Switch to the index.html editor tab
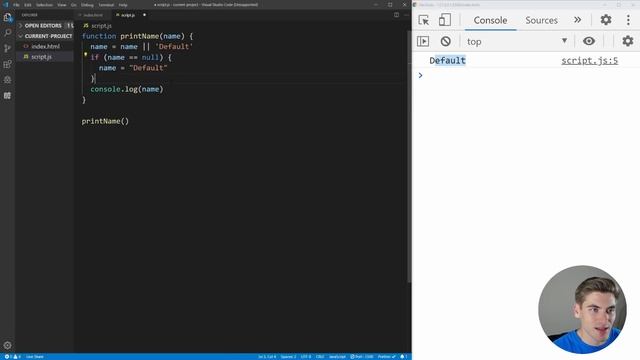 (x=93, y=15)
